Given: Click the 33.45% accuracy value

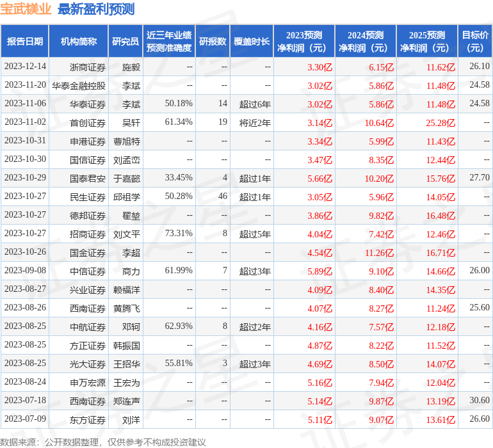Looking at the screenshot, I should tap(179, 178).
